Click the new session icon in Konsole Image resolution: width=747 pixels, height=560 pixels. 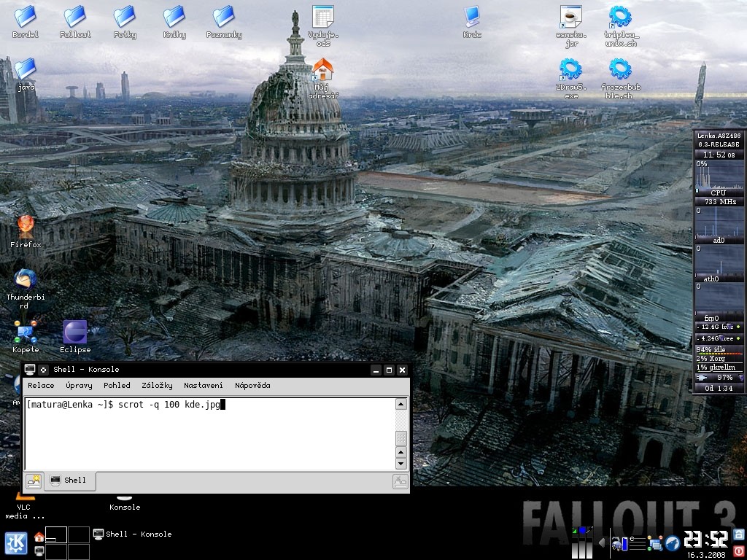click(x=34, y=481)
